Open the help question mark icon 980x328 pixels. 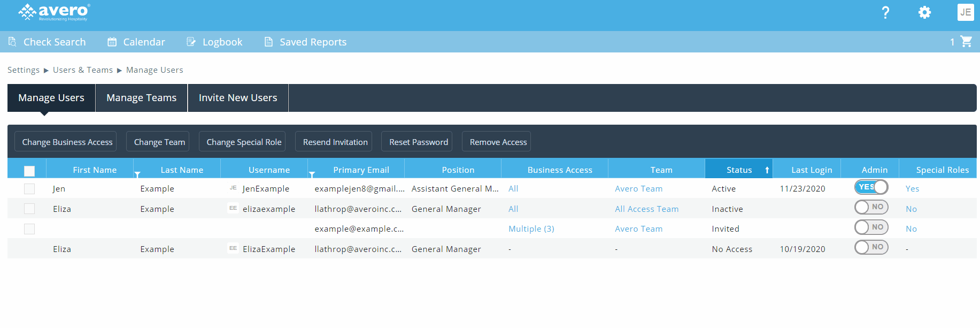pos(885,12)
